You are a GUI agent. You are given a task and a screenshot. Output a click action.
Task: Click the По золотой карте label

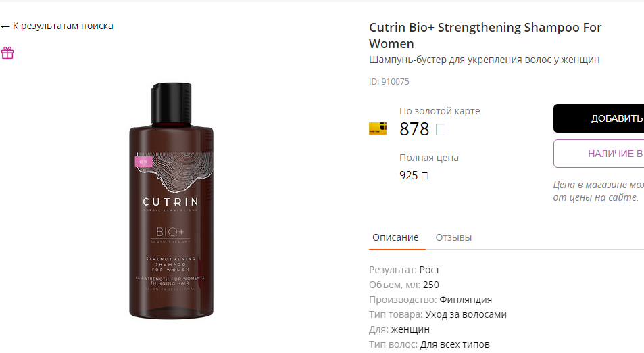[x=439, y=111]
